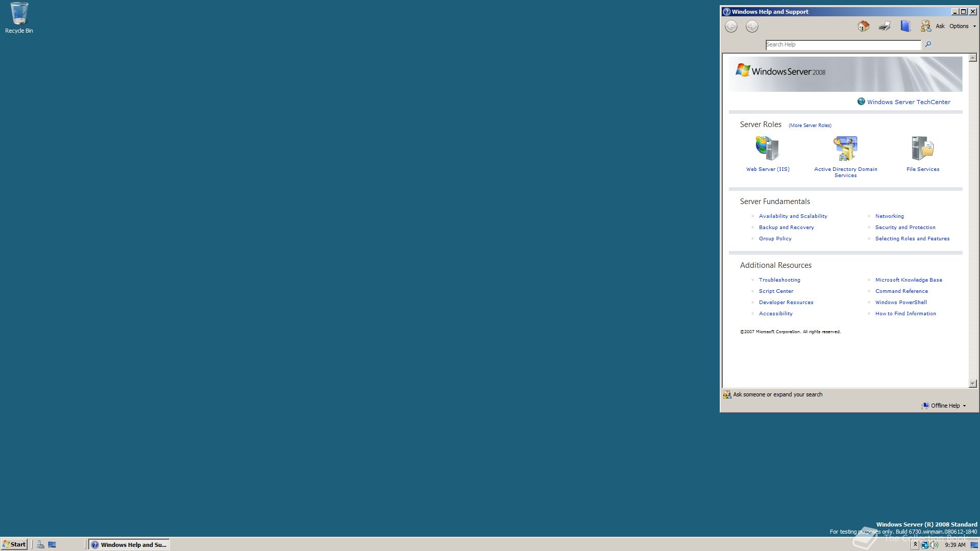Show hidden tray icons chevron
This screenshot has height=551, width=980.
tap(915, 545)
